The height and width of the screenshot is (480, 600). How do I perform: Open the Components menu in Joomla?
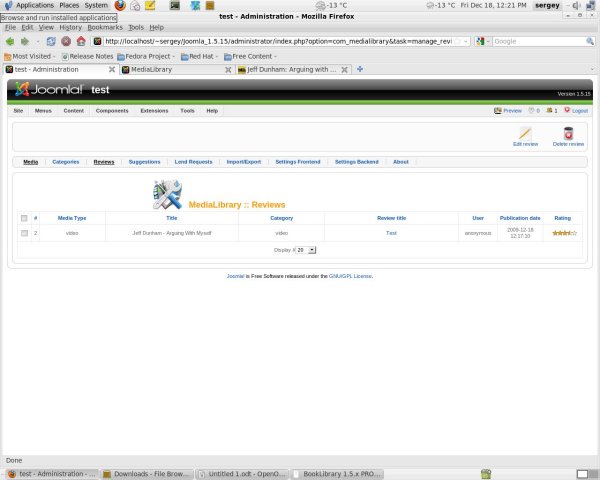point(112,111)
